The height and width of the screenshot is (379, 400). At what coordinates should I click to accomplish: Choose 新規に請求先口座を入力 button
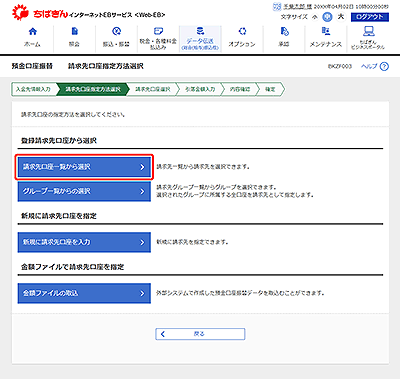point(84,242)
